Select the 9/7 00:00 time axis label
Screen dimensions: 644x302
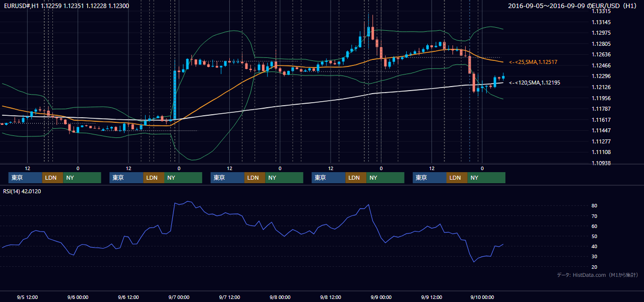pos(179,297)
